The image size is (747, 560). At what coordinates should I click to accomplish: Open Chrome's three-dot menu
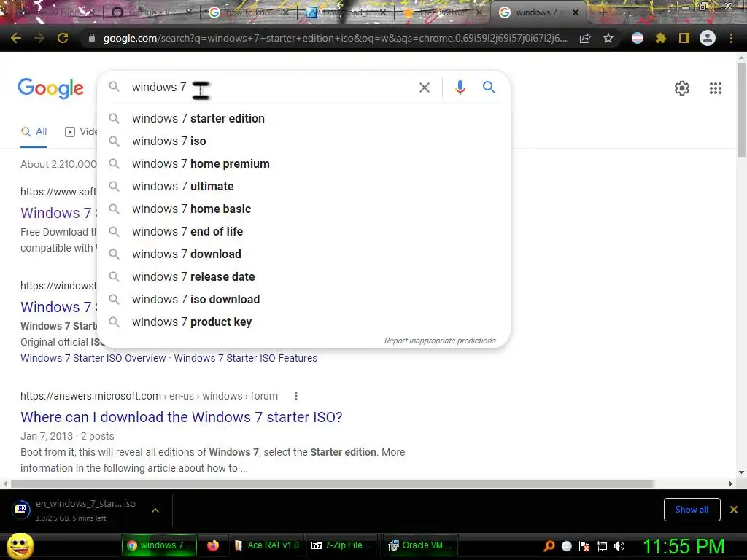(731, 38)
